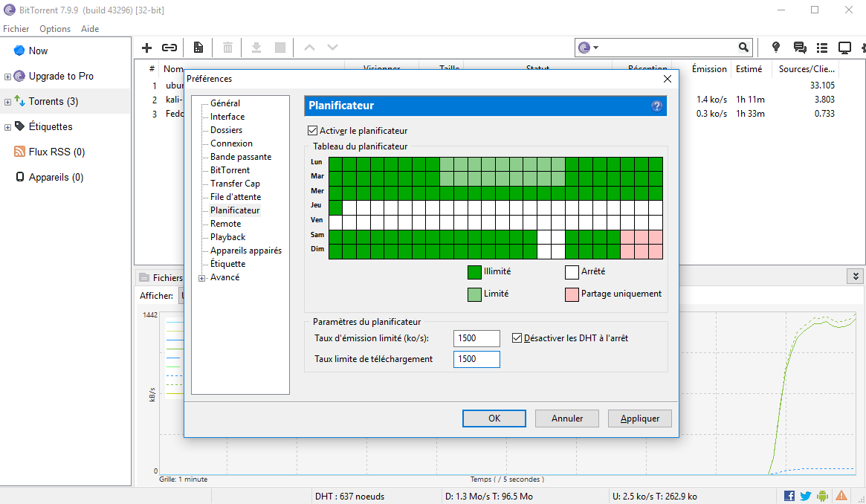
Task: Select Bande passante in preferences tree
Action: point(241,157)
